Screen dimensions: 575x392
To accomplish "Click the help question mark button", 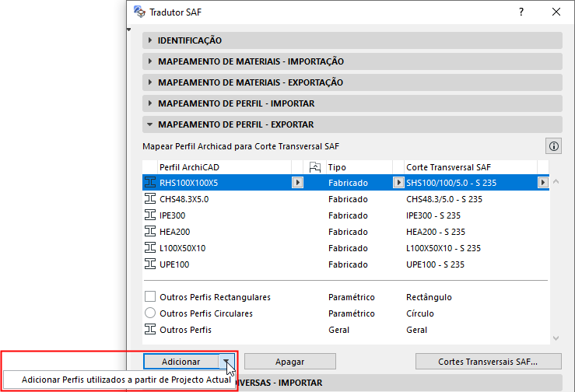I will pos(521,12).
